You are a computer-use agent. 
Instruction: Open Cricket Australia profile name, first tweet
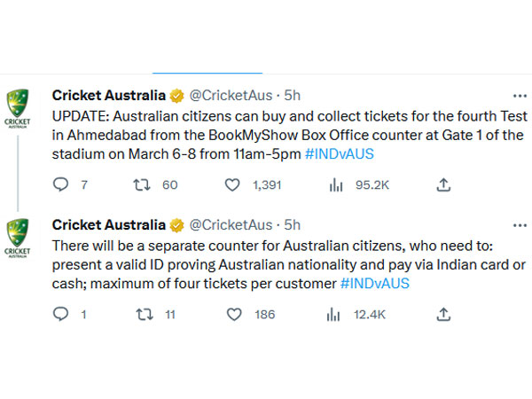coord(108,95)
